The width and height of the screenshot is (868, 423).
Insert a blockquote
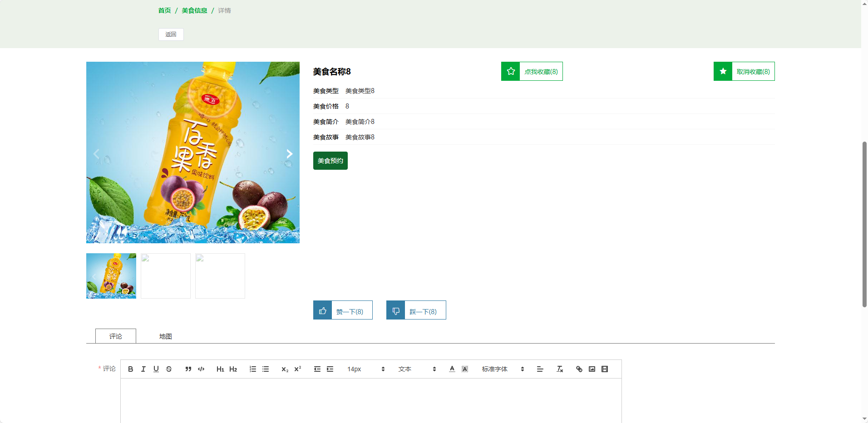tap(188, 369)
